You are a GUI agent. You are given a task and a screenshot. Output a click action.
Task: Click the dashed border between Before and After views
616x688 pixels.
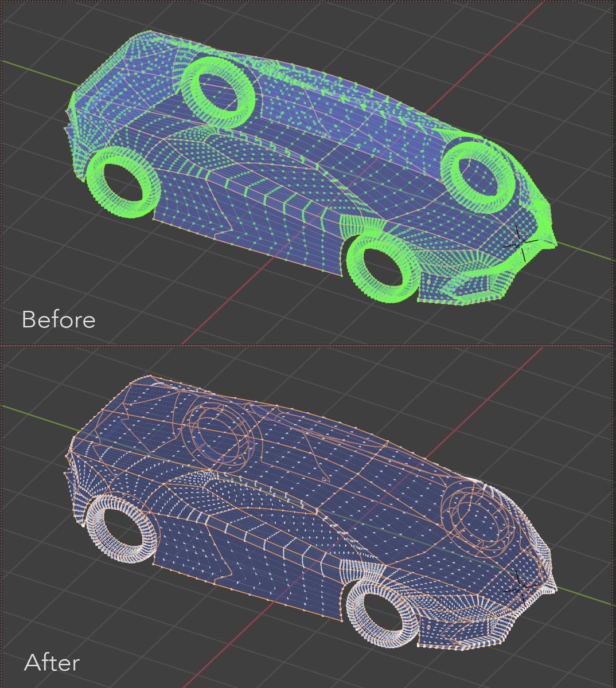(x=308, y=345)
